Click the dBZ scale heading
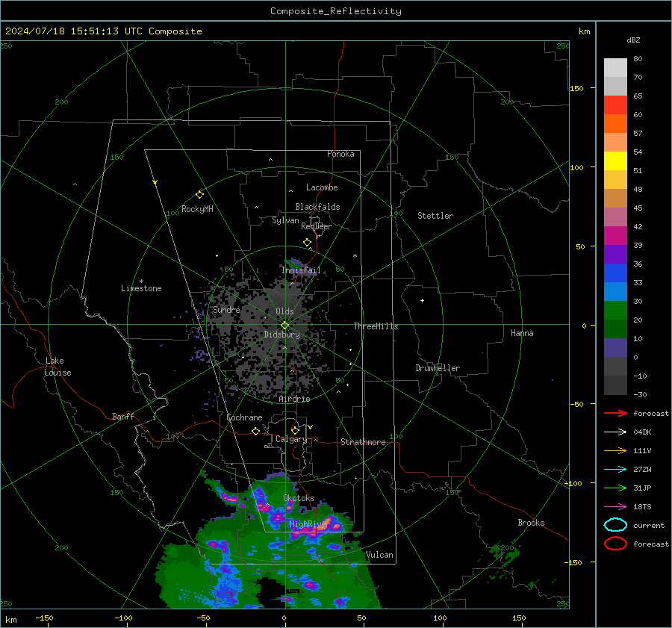Viewport: 672px width, 628px height. click(x=633, y=40)
